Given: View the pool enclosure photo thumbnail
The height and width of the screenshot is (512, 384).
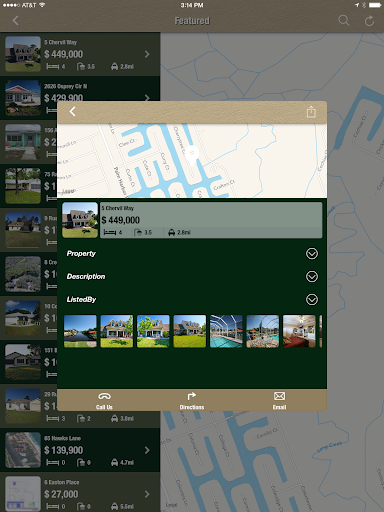Looking at the screenshot, I should point(226,331).
